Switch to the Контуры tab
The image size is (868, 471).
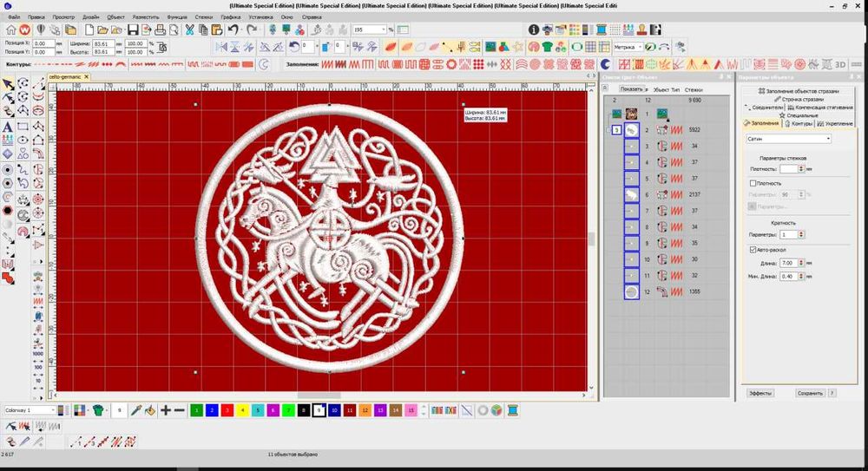[799, 123]
